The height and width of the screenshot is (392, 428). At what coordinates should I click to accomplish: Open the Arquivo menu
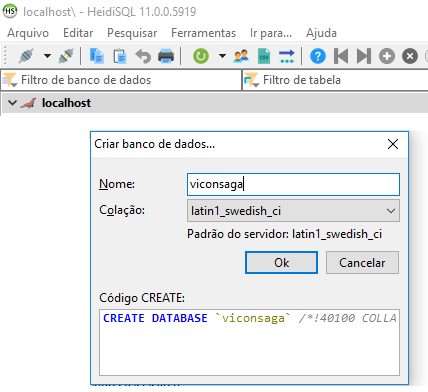click(x=28, y=33)
